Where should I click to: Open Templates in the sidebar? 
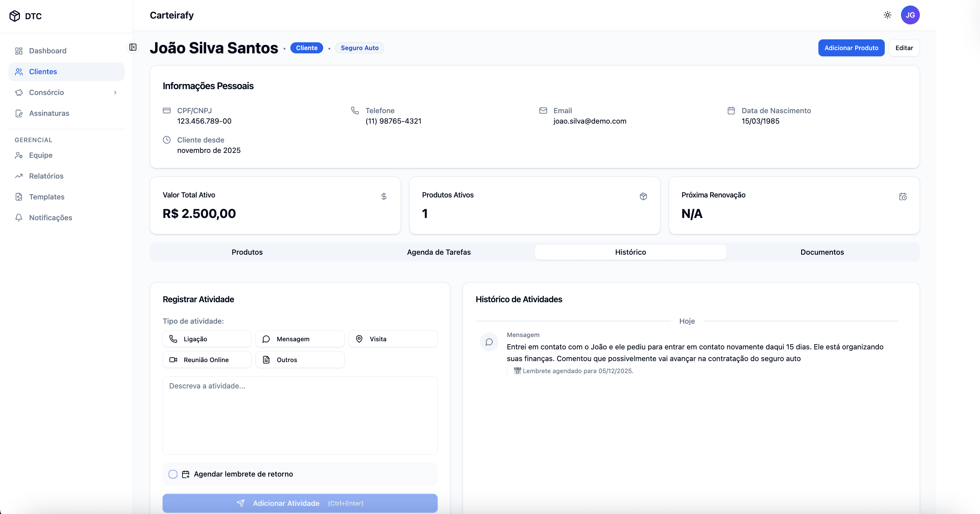(x=46, y=197)
